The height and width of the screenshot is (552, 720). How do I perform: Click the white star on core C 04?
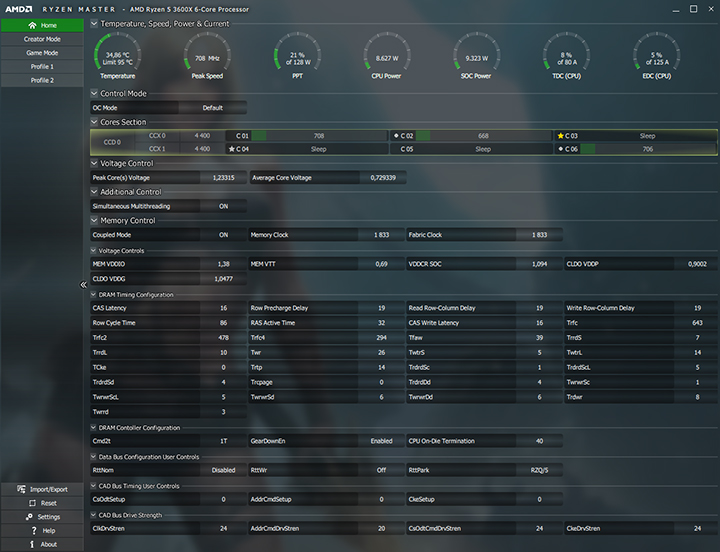point(231,149)
